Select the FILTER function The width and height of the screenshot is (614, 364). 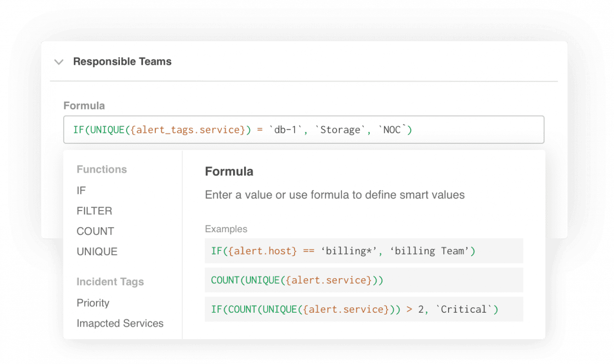(x=94, y=211)
